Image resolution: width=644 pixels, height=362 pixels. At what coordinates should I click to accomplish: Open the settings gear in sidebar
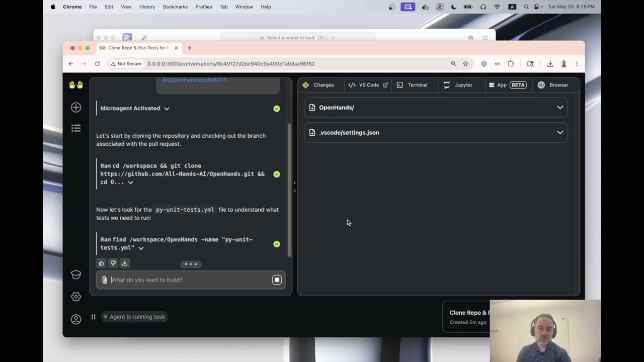point(76,297)
